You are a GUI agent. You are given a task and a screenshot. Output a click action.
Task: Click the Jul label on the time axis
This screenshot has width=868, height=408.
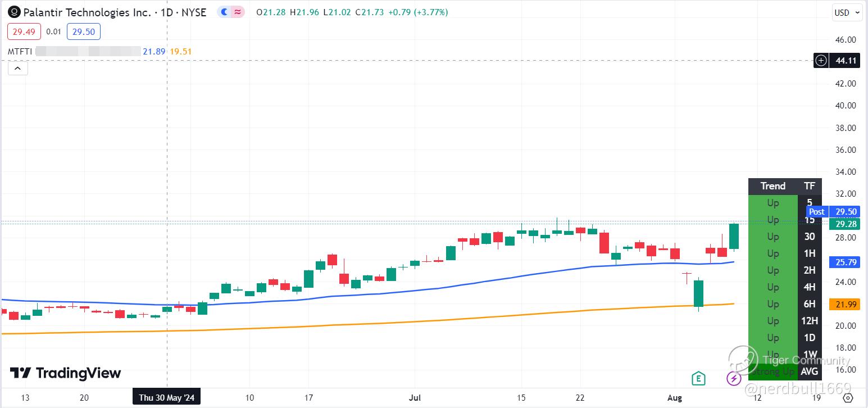point(415,398)
